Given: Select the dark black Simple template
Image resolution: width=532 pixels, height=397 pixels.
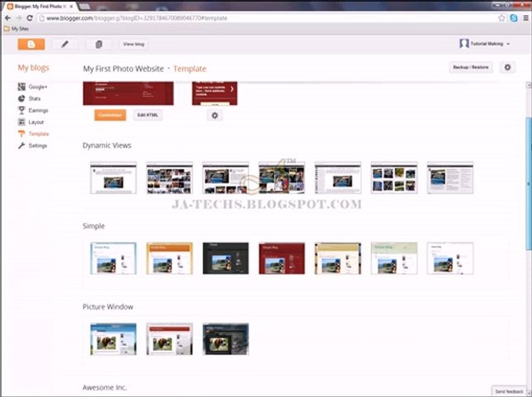Looking at the screenshot, I should pyautogui.click(x=226, y=259).
